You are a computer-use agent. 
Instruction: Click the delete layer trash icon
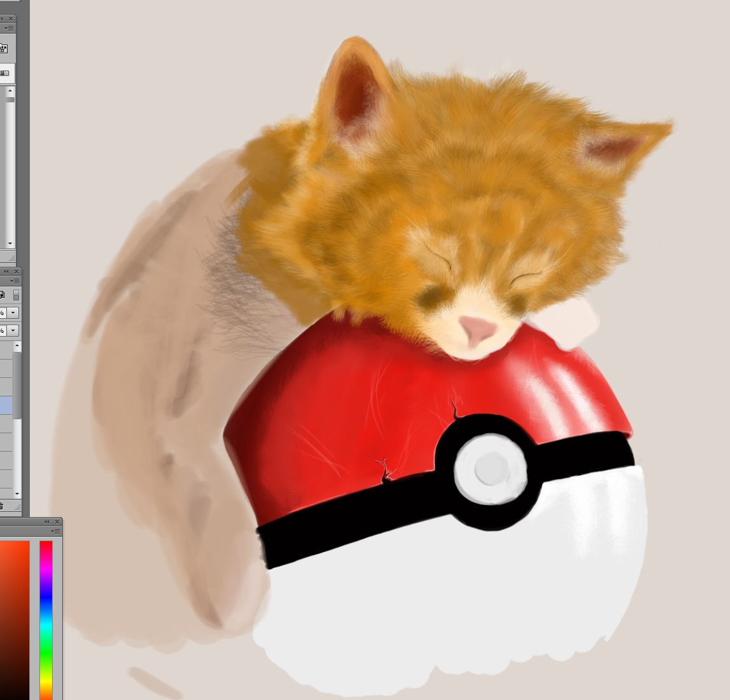1,506
